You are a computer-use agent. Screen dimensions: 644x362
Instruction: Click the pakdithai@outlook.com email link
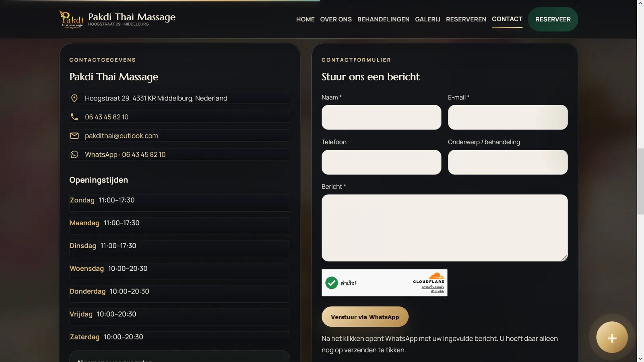pos(121,136)
